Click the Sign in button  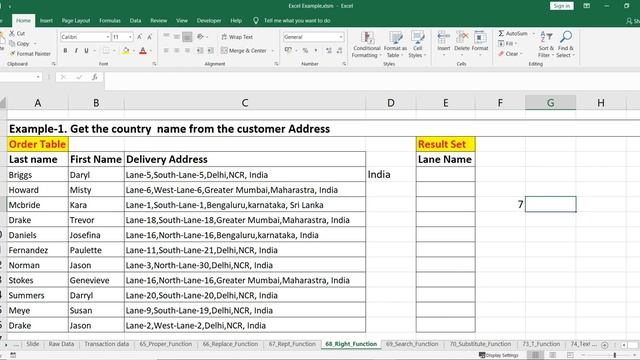pos(562,6)
